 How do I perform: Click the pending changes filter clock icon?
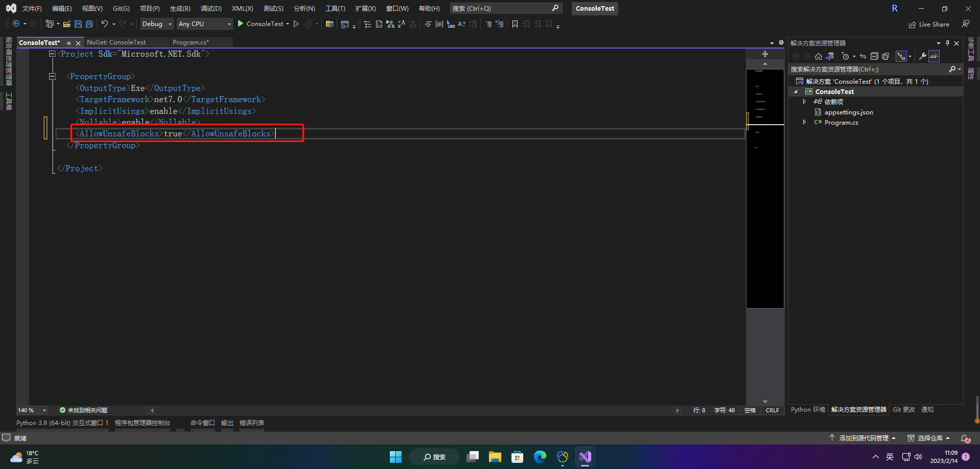[x=846, y=56]
